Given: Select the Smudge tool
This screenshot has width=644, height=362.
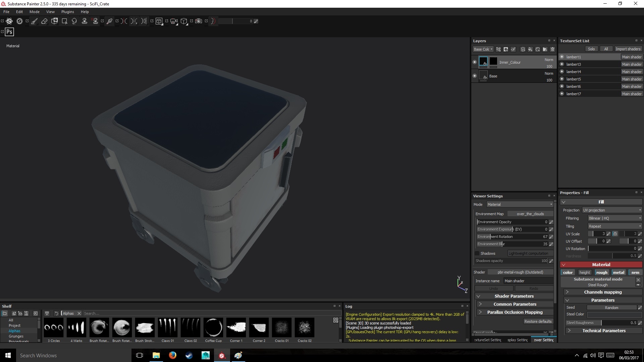Looking at the screenshot, I should 74,21.
